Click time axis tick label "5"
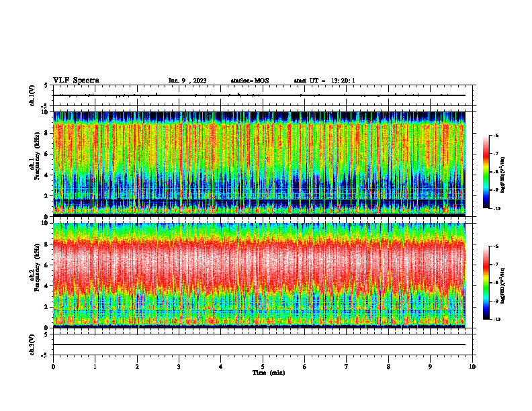 click(263, 367)
